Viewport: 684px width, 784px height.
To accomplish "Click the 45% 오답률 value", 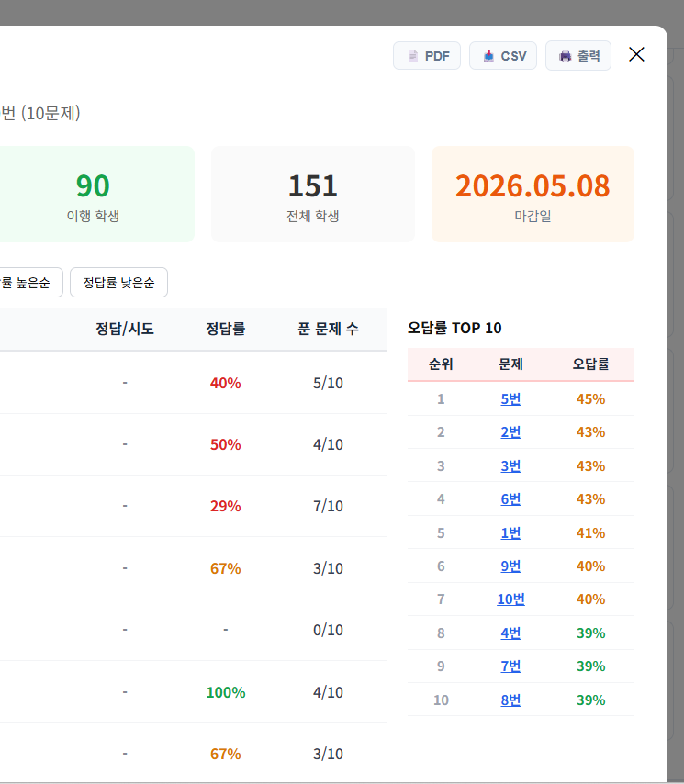I will 590,399.
